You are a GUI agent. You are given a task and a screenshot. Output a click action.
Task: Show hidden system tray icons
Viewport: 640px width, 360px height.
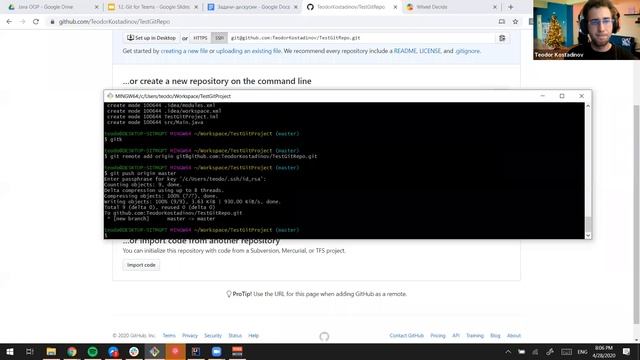(508, 351)
